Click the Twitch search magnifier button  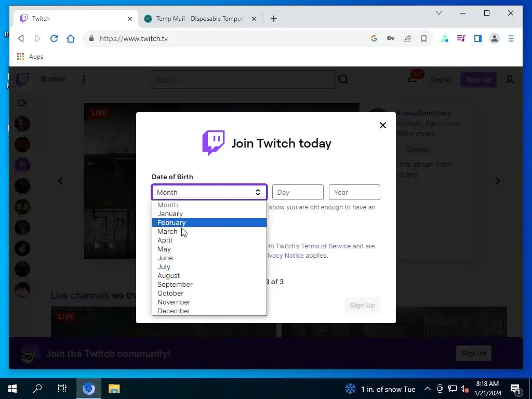click(x=343, y=79)
